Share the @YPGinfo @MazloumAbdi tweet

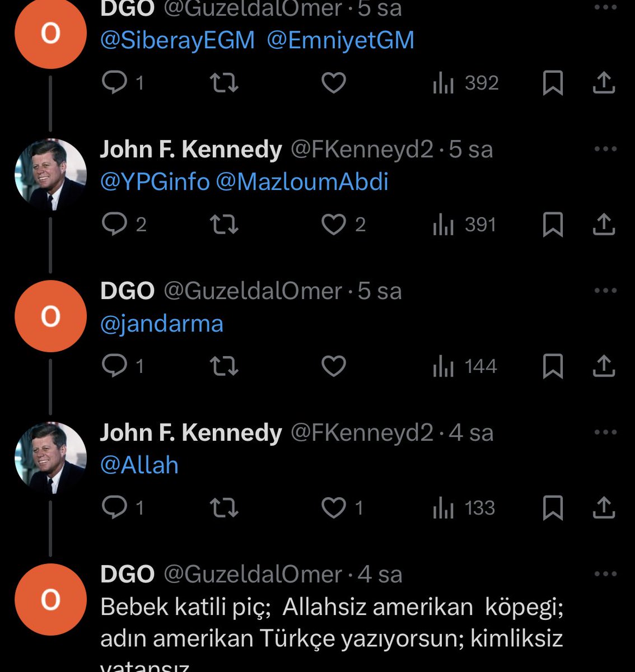click(x=604, y=225)
